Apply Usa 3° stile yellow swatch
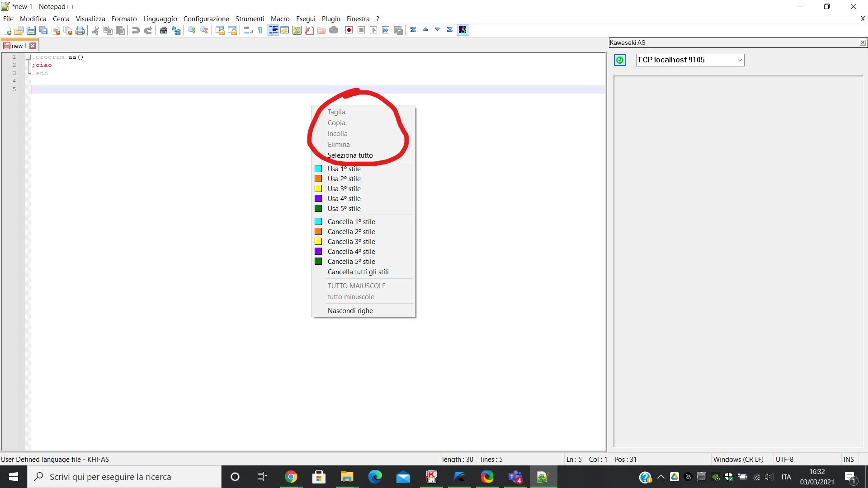 (318, 189)
